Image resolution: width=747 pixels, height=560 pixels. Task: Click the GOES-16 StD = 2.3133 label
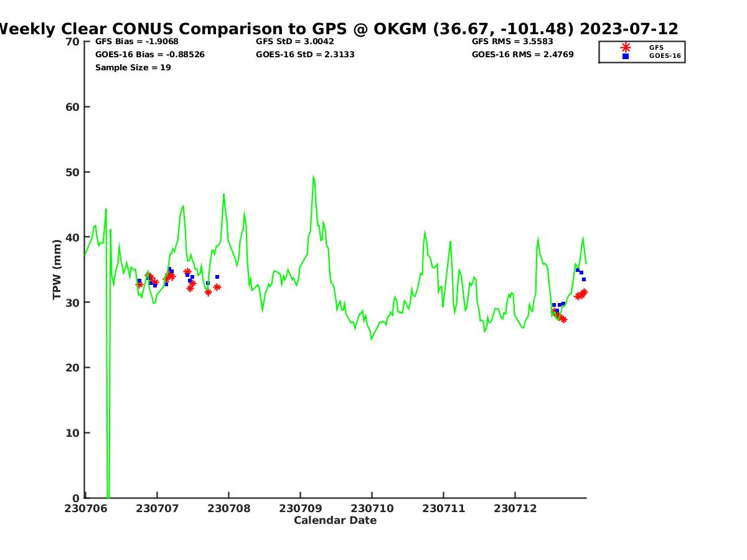(306, 55)
